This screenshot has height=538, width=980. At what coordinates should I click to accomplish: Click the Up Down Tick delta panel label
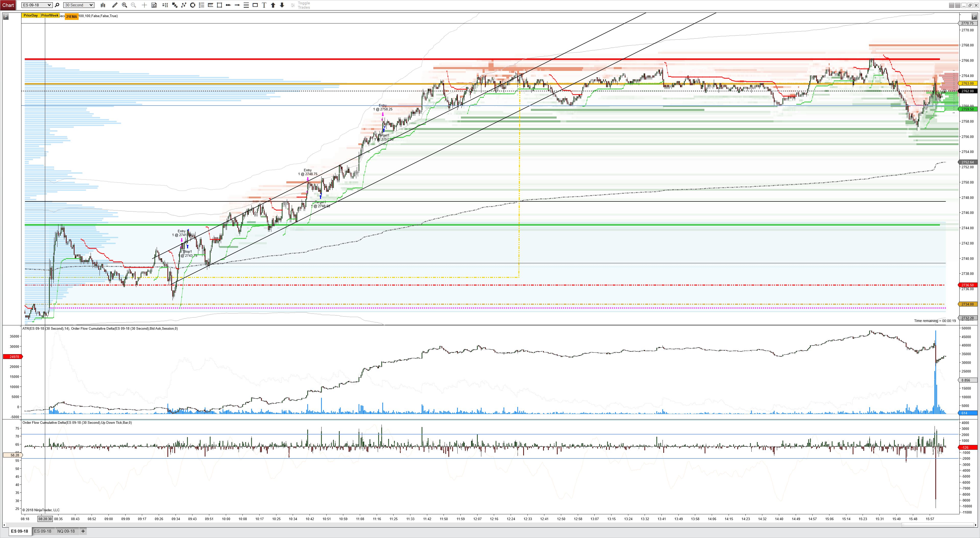77,422
